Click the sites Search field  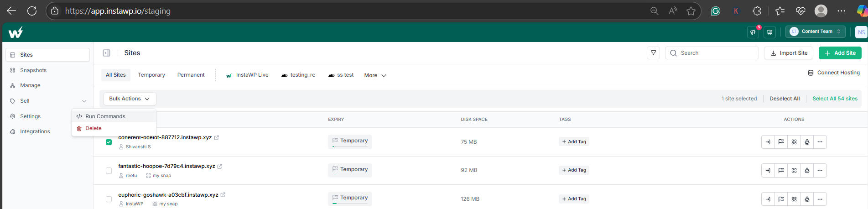712,53
